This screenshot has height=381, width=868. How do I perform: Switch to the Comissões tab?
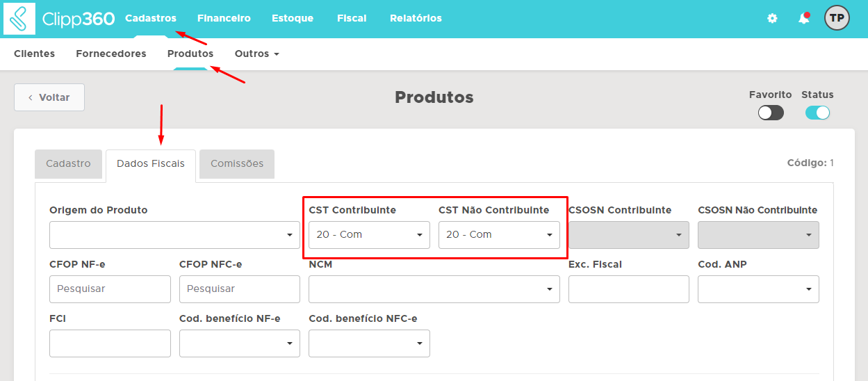(237, 164)
